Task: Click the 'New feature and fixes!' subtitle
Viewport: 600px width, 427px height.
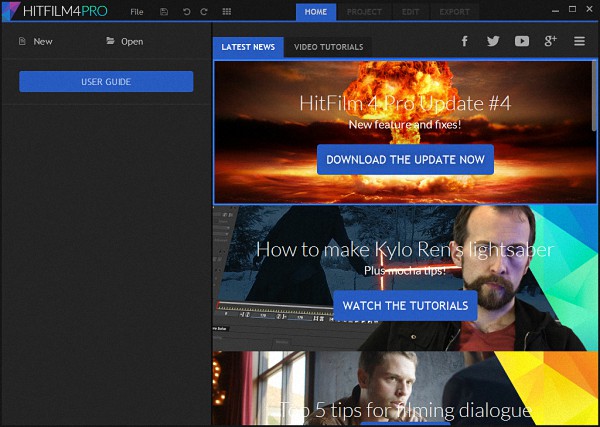Action: (405, 124)
